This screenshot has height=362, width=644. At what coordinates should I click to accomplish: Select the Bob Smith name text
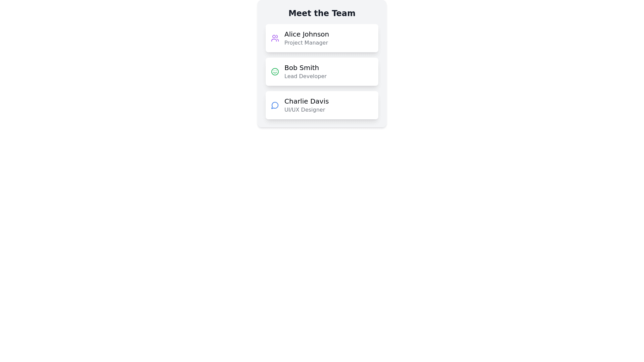302,68
